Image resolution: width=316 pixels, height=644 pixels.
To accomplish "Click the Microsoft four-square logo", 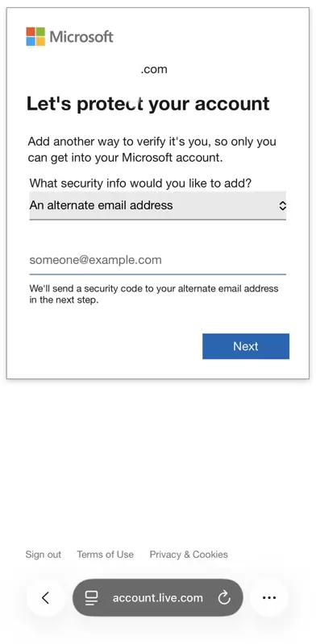I will coord(35,36).
